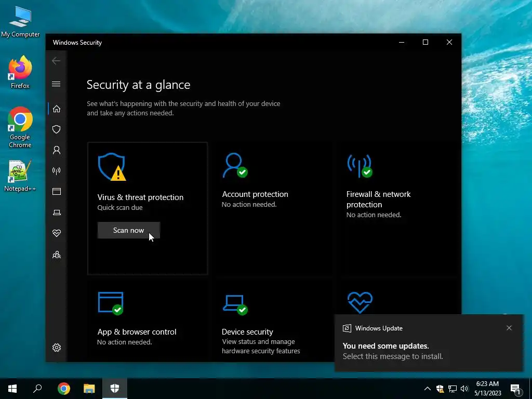
Task: Click the App & browser control tile icon
Action: pyautogui.click(x=111, y=303)
